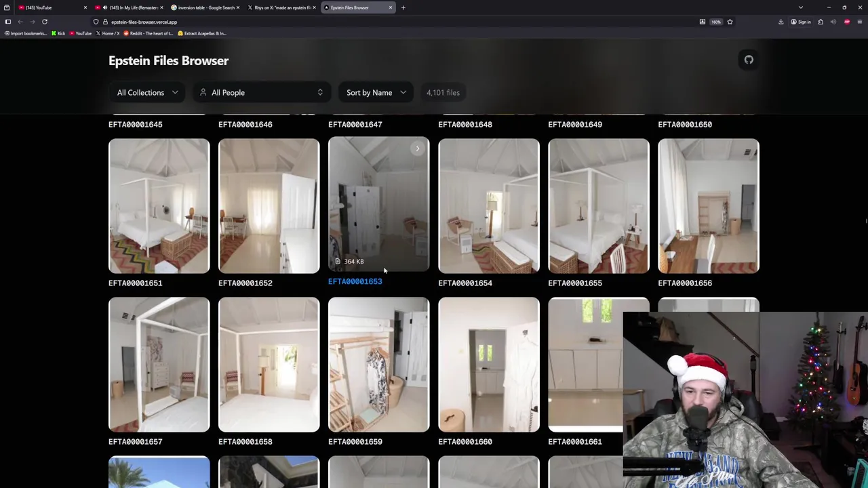The width and height of the screenshot is (868, 488).
Task: Open thumbnail EFTA00001657
Action: [x=159, y=365]
